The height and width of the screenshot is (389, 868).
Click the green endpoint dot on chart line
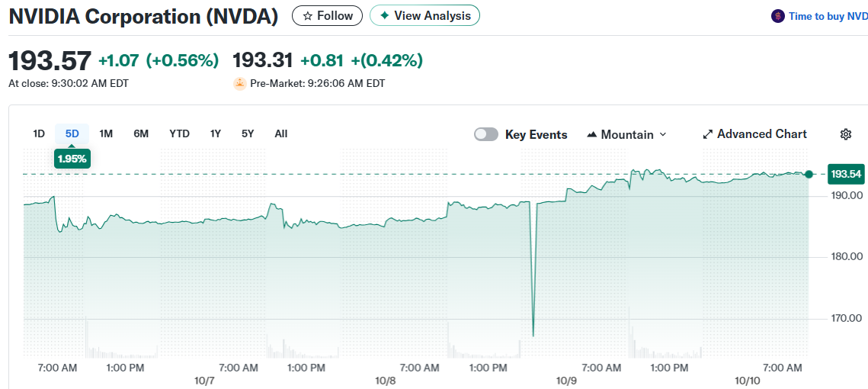[x=809, y=174]
